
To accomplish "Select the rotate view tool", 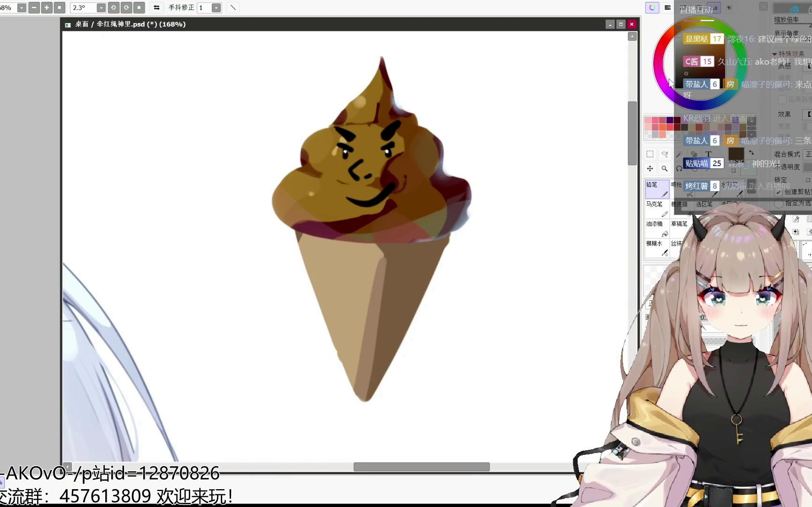I will (679, 169).
